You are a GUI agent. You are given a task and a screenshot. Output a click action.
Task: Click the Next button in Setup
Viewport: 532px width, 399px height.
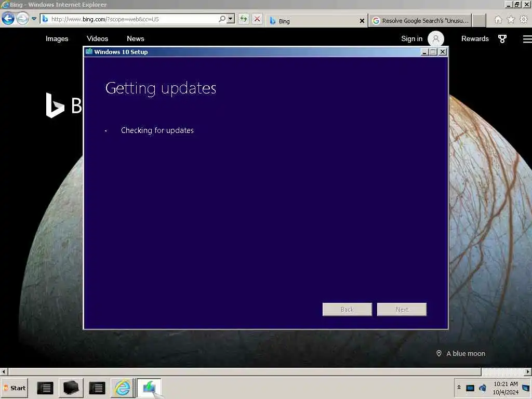pos(402,310)
